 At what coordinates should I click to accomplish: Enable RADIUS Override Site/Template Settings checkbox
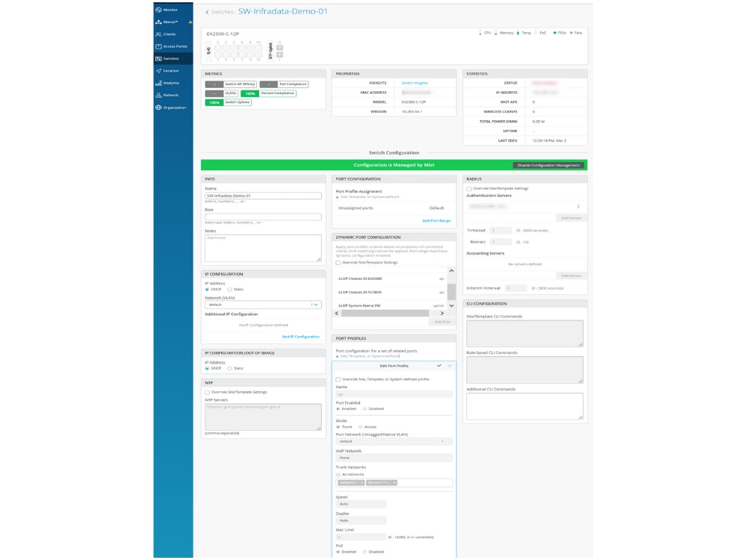[x=468, y=188]
